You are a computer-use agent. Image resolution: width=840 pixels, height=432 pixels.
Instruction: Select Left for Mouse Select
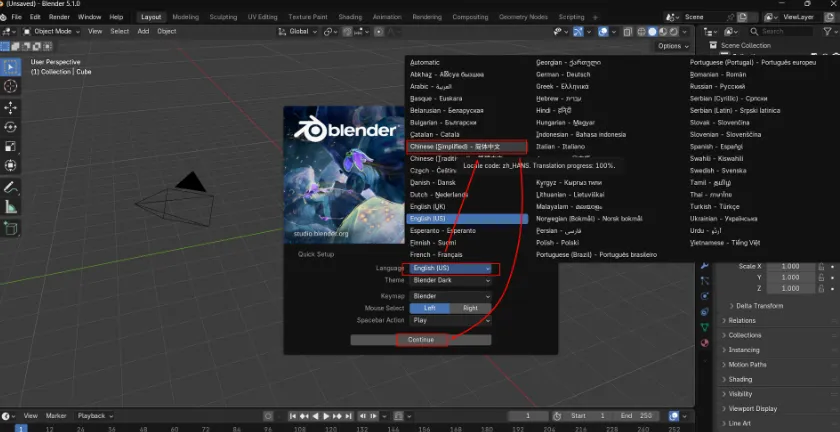[x=430, y=308]
